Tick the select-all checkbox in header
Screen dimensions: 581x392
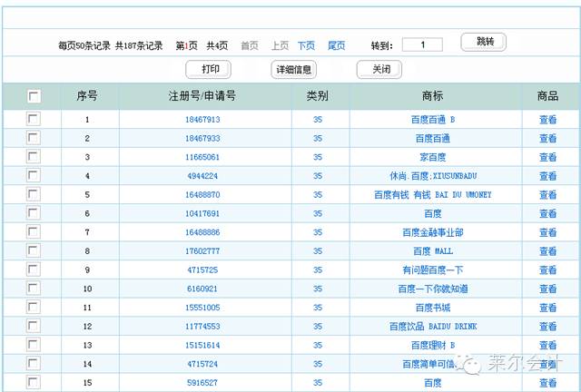point(34,96)
